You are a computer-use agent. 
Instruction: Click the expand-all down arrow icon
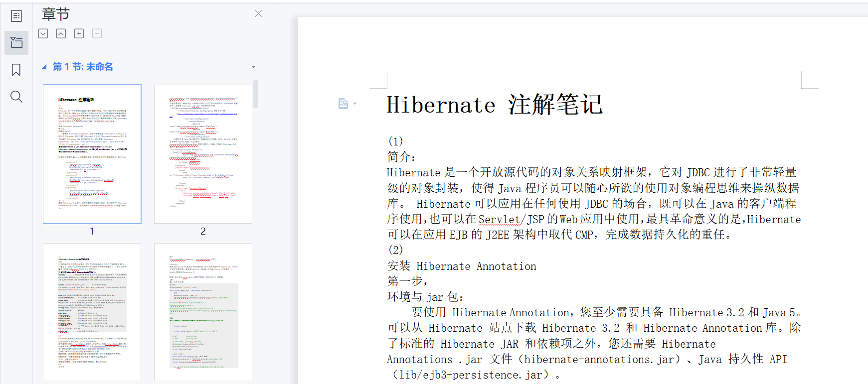click(43, 33)
